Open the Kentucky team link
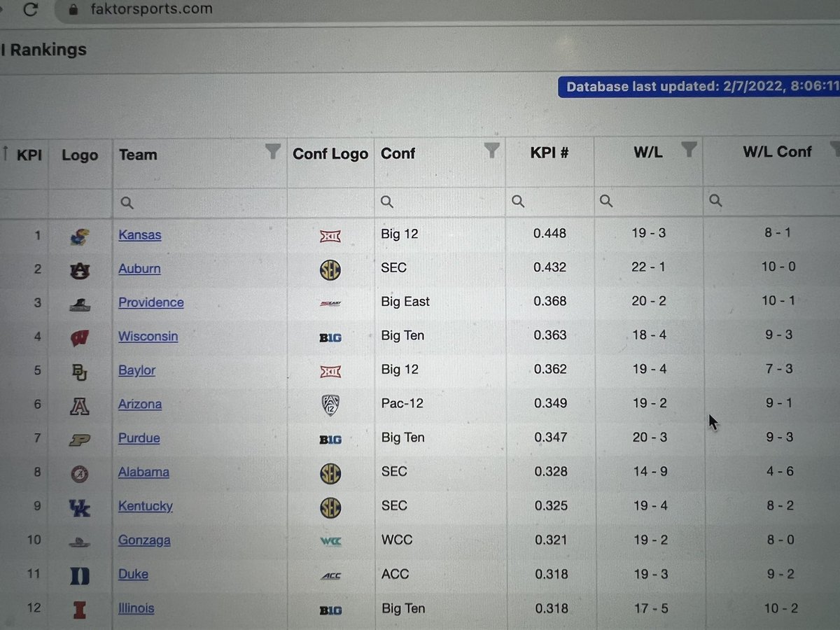This screenshot has width=840, height=630. [x=146, y=506]
